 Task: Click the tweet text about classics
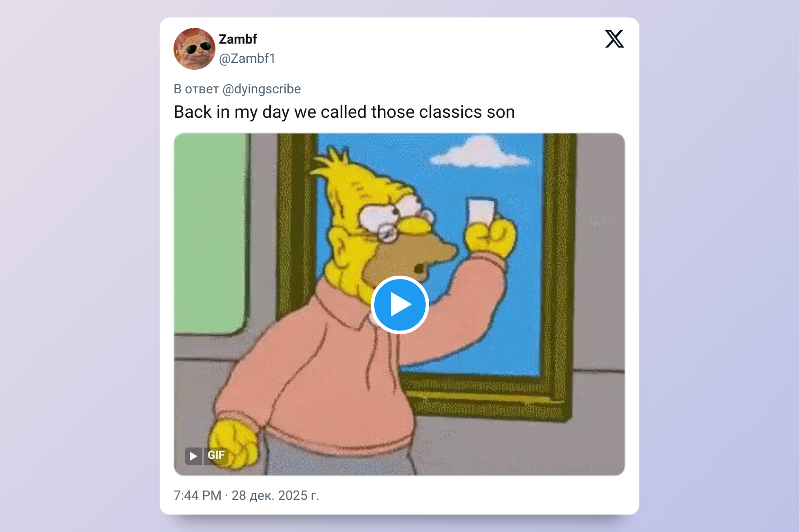coord(344,112)
